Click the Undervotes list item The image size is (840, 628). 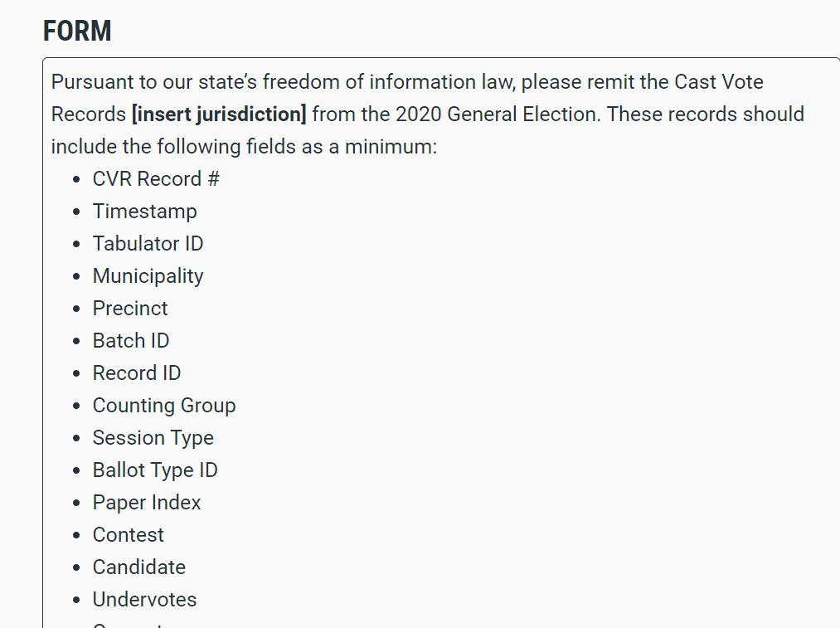pyautogui.click(x=144, y=600)
